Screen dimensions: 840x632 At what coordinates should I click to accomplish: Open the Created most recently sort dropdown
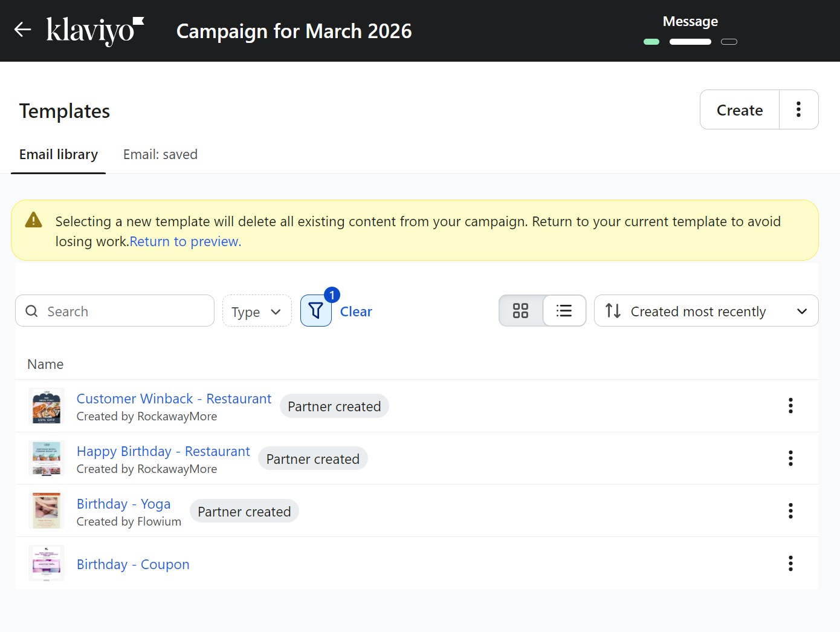point(706,311)
